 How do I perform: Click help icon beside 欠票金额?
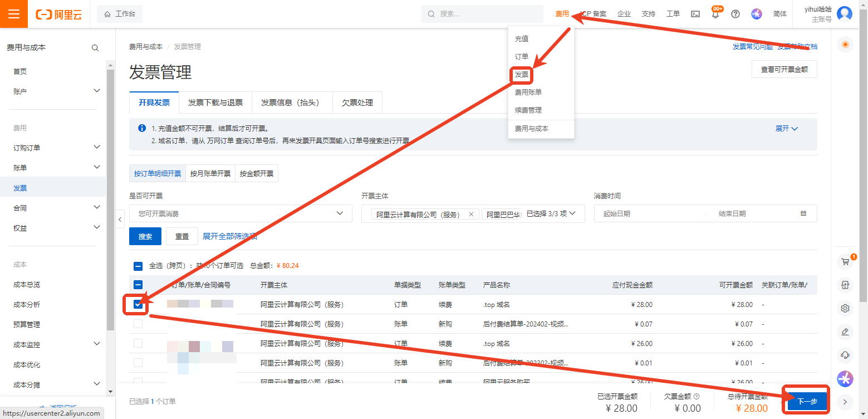click(x=697, y=397)
